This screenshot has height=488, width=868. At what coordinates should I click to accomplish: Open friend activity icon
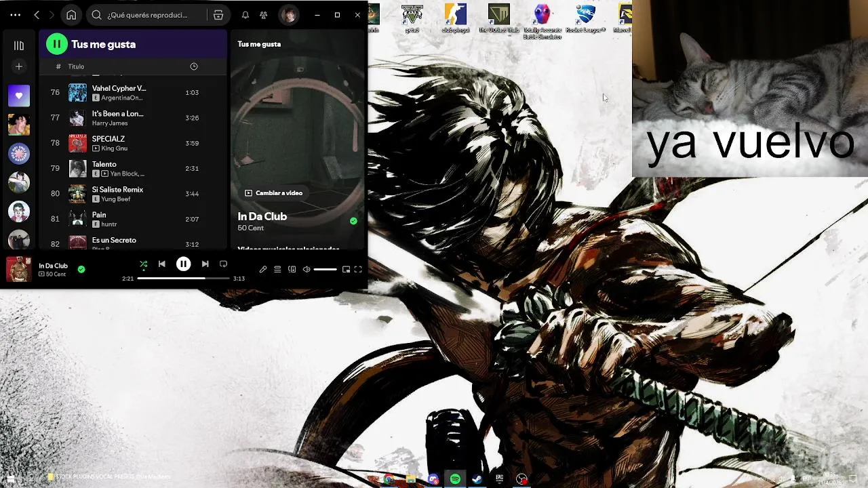(x=264, y=15)
